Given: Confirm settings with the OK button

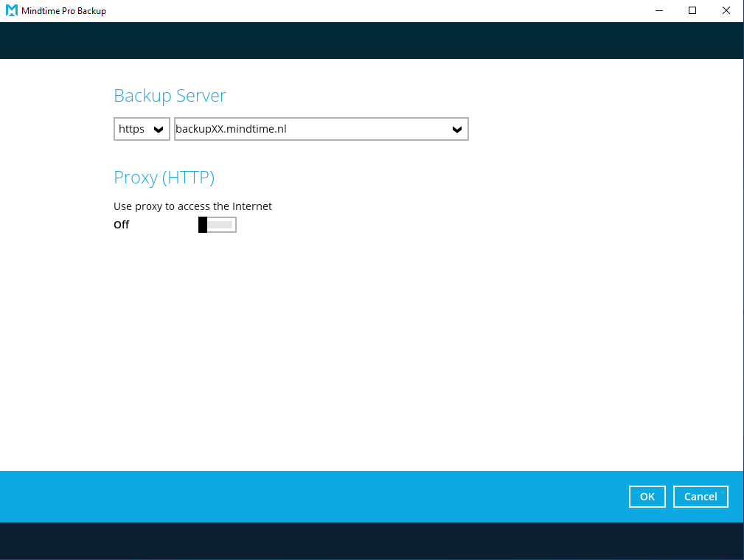Looking at the screenshot, I should pos(647,497).
